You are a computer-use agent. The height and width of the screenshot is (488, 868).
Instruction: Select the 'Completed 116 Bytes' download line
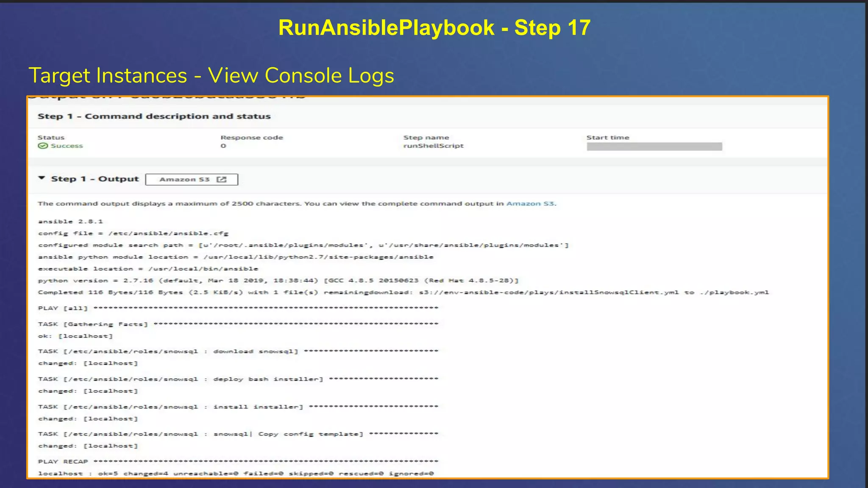[x=403, y=293]
